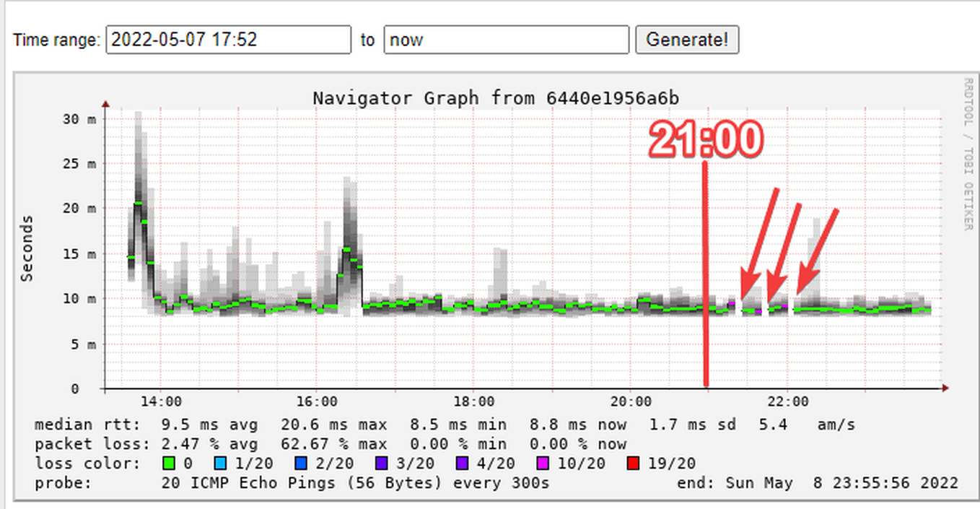Click the '30 m' y-axis label
The height and width of the screenshot is (509, 980).
[79, 118]
